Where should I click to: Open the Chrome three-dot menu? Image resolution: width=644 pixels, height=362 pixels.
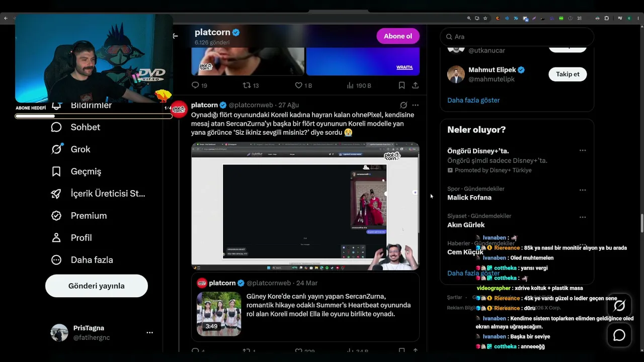point(638,18)
